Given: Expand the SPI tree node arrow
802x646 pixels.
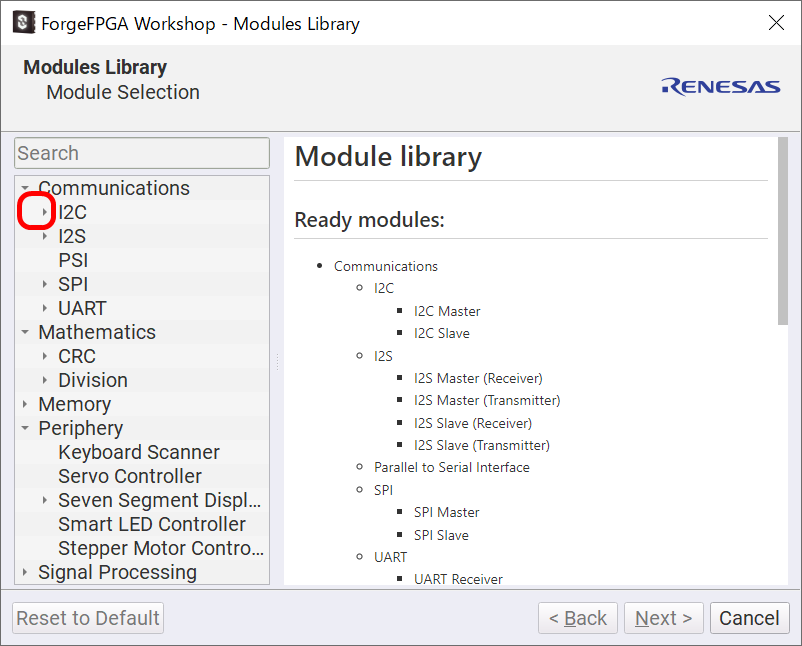Looking at the screenshot, I should 44,284.
